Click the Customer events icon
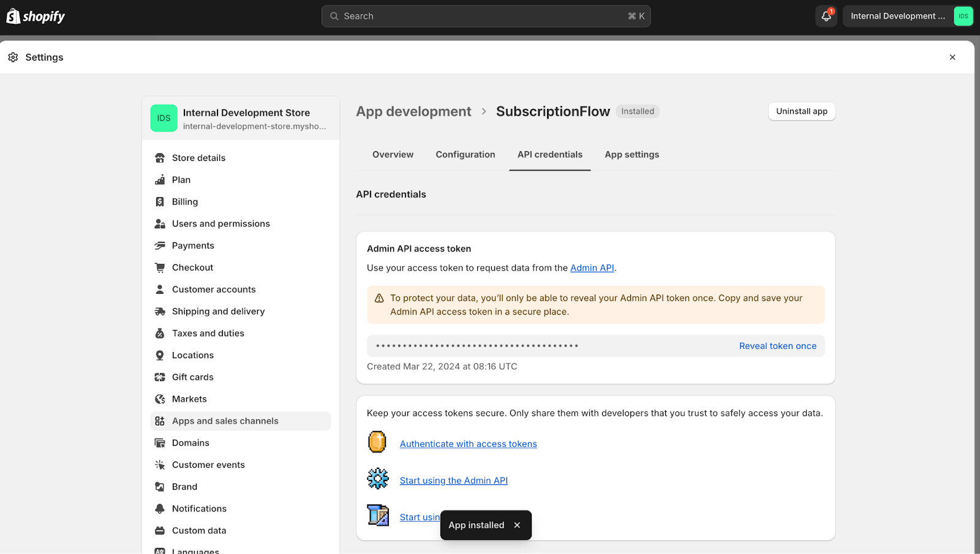This screenshot has width=980, height=554. pyautogui.click(x=160, y=465)
